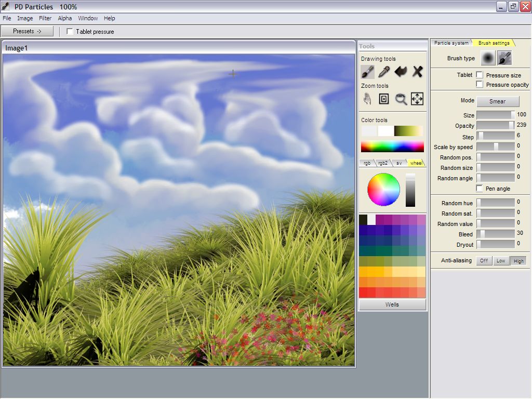
Task: Click the nested squares zoom tool
Action: [384, 99]
